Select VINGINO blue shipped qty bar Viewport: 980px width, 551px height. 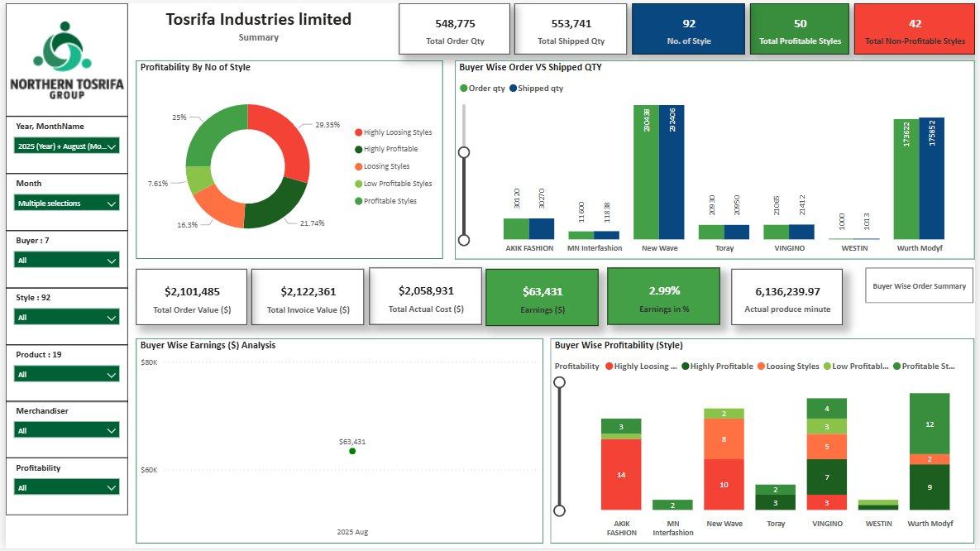802,232
